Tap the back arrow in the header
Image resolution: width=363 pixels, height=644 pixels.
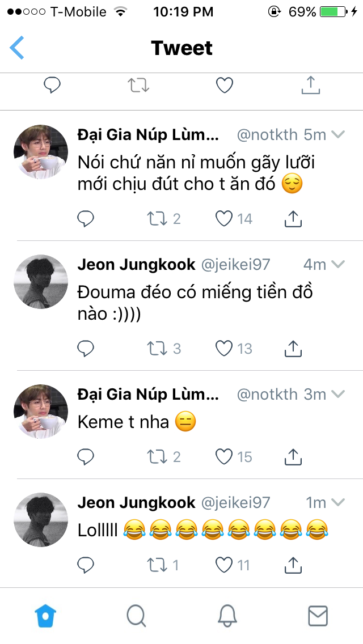point(17,48)
